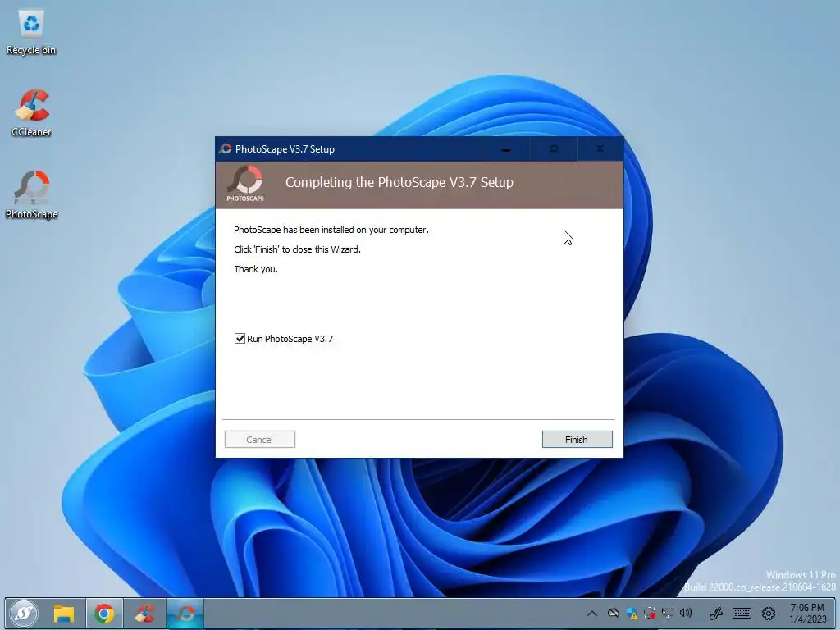Expand the hidden tray icons chevron
The height and width of the screenshot is (630, 840).
tap(592, 613)
